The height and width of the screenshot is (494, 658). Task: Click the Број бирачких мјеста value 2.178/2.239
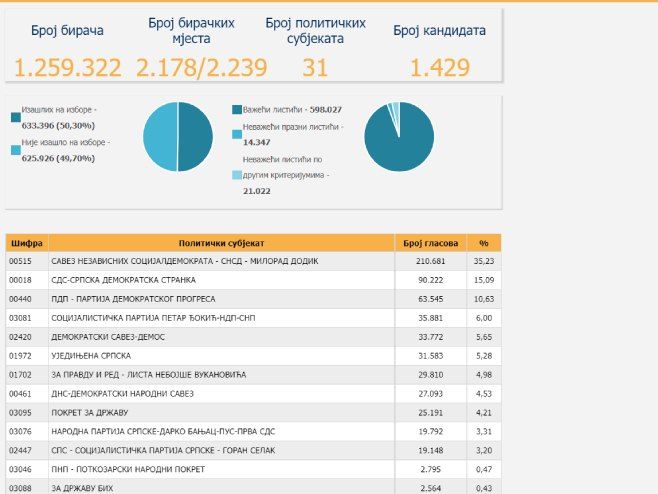click(201, 68)
